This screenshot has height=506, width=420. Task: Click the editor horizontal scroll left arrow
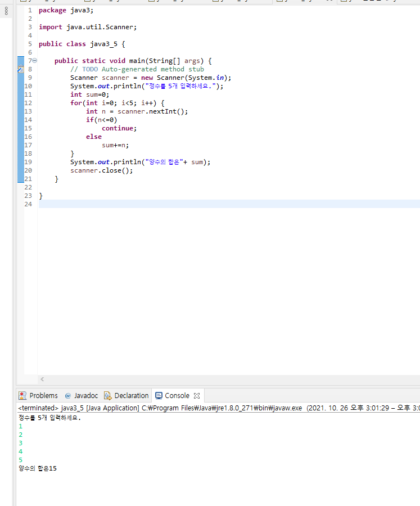[x=42, y=379]
